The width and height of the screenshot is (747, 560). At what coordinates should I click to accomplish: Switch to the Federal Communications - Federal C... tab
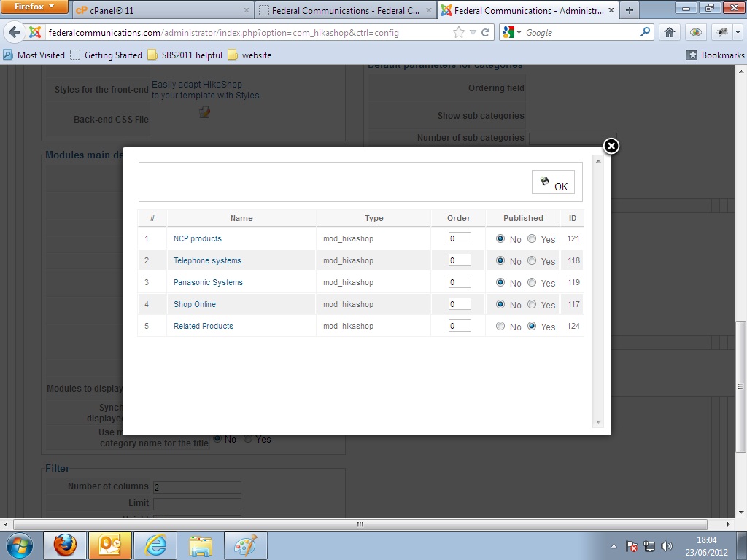tap(346, 10)
